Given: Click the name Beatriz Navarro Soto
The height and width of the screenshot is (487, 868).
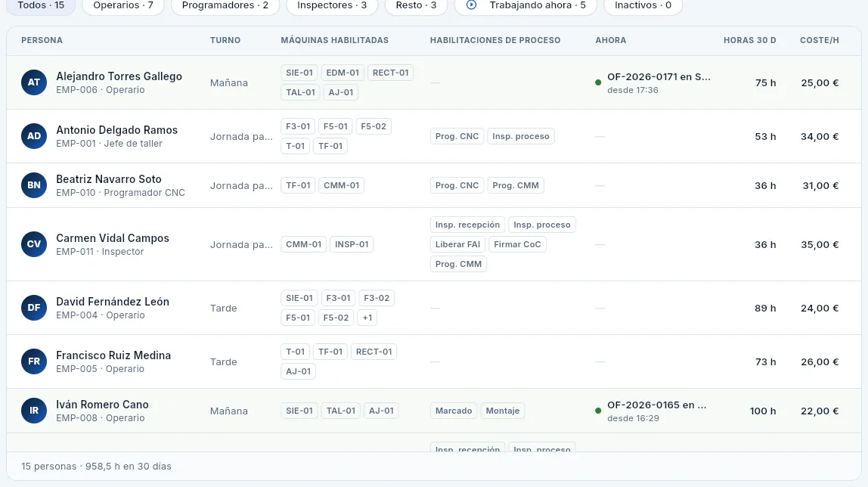Looking at the screenshot, I should click(109, 179).
